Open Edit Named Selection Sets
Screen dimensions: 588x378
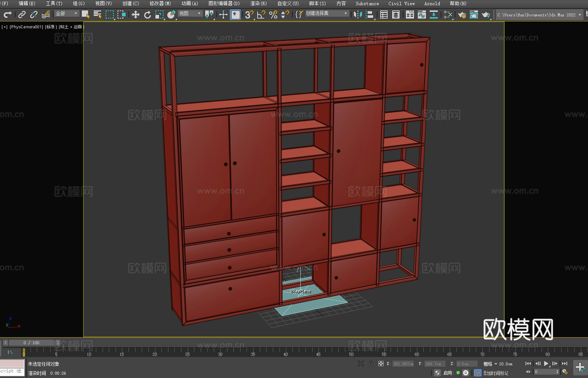[299, 14]
